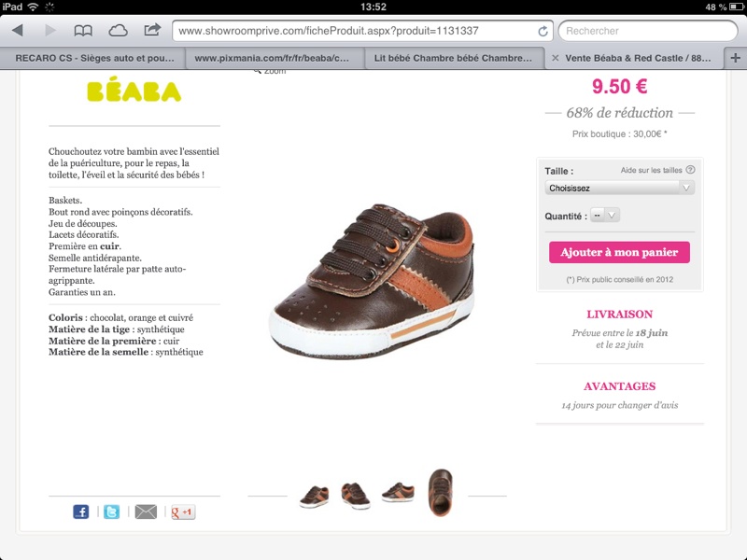Image resolution: width=747 pixels, height=560 pixels.
Task: Select the top-view shoe thumbnail
Action: [441, 493]
